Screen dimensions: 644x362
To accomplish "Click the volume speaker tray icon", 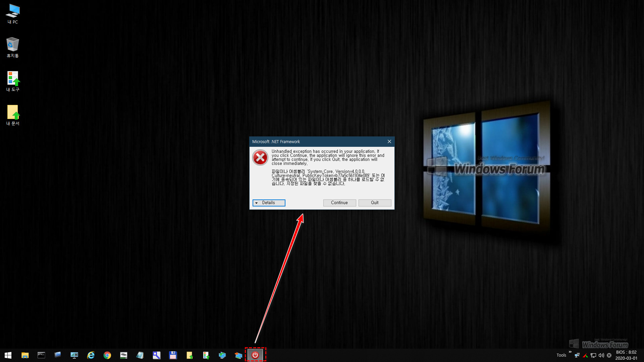I will click(601, 355).
